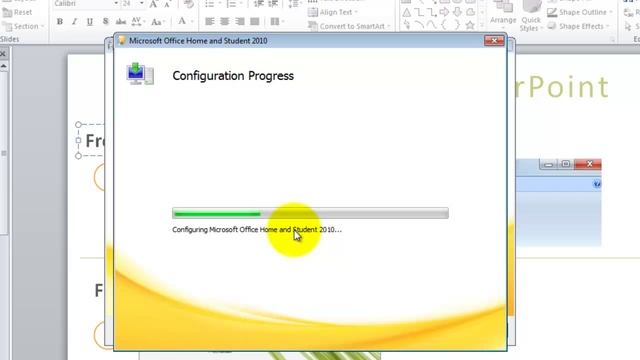Maximize the background window on slide
The width and height of the screenshot is (640, 360).
(x=565, y=164)
